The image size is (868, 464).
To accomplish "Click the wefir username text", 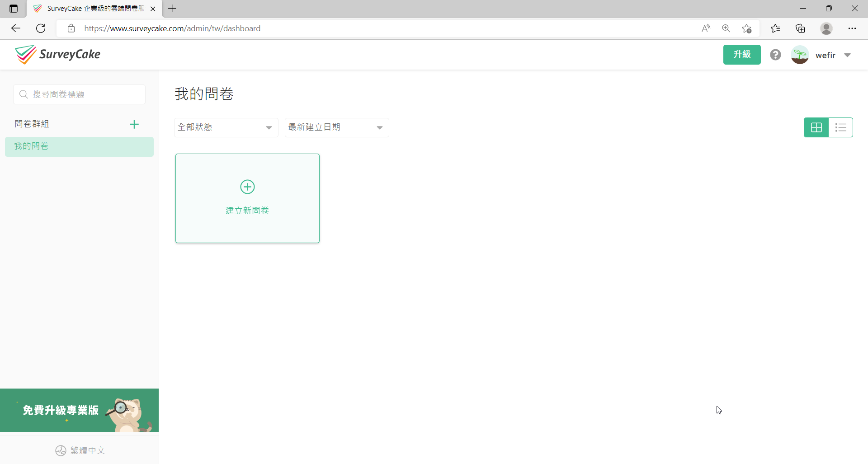I will [826, 55].
